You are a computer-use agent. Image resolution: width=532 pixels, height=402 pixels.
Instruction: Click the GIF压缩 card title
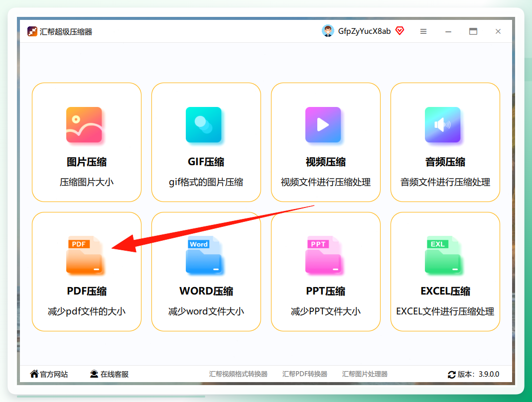tap(206, 162)
